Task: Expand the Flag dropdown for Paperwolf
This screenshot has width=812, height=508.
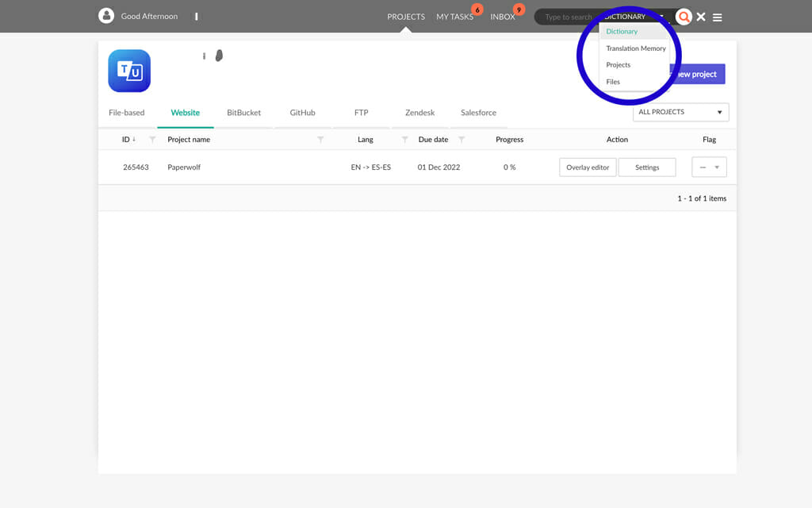Action: (x=709, y=167)
